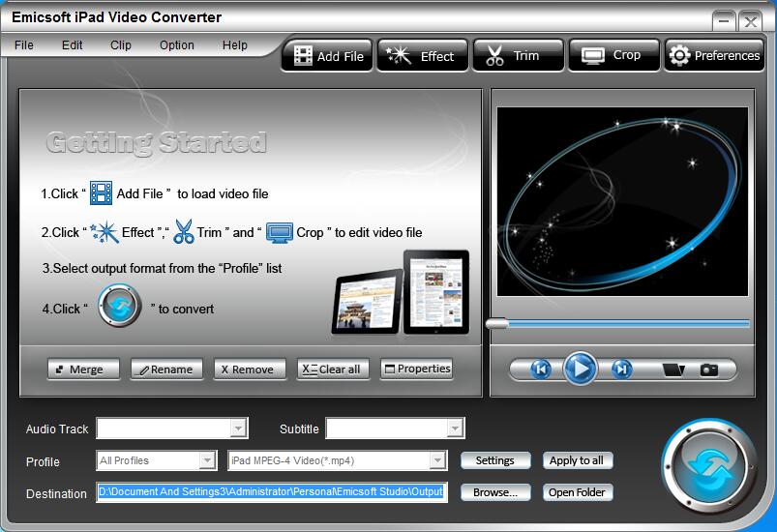Click the "3.Select output format" instruction text

(162, 268)
